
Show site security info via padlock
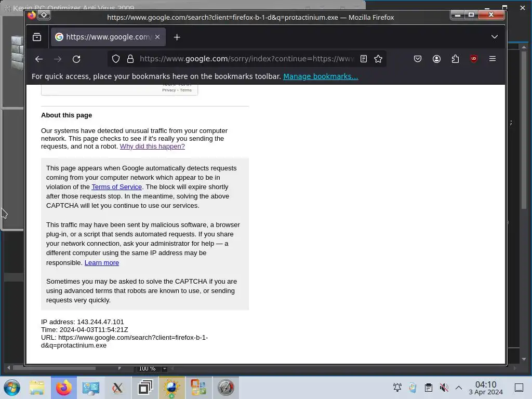pyautogui.click(x=130, y=59)
